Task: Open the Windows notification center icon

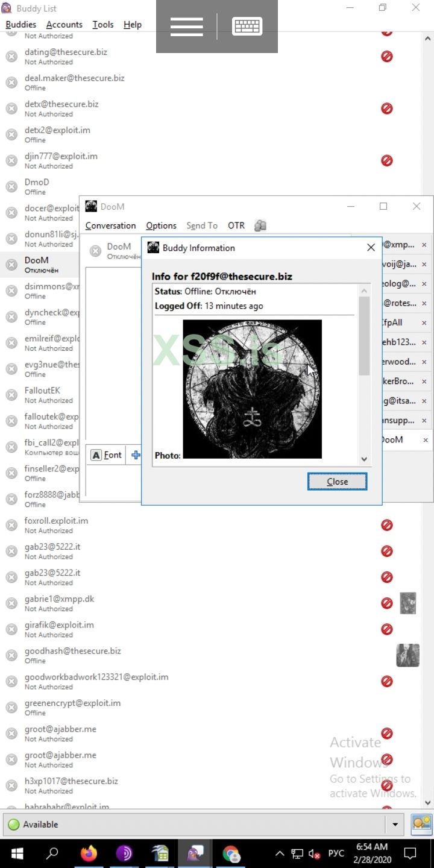Action: click(410, 854)
